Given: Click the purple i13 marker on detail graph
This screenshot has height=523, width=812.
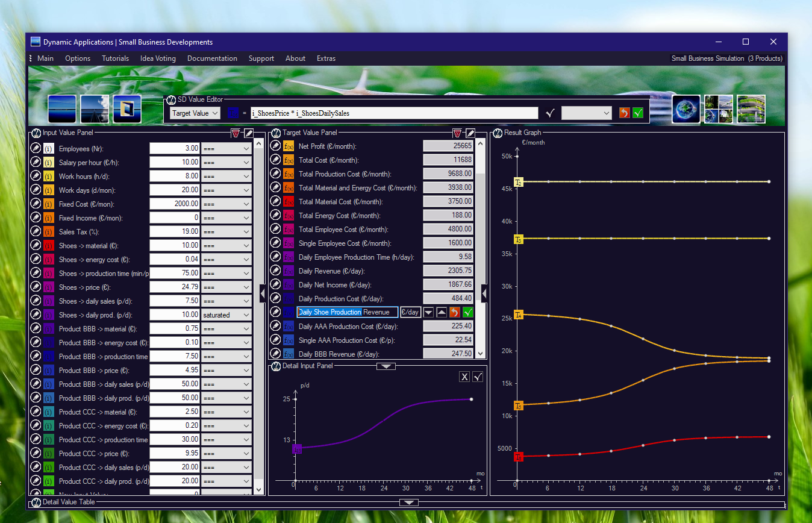Looking at the screenshot, I should (x=297, y=448).
